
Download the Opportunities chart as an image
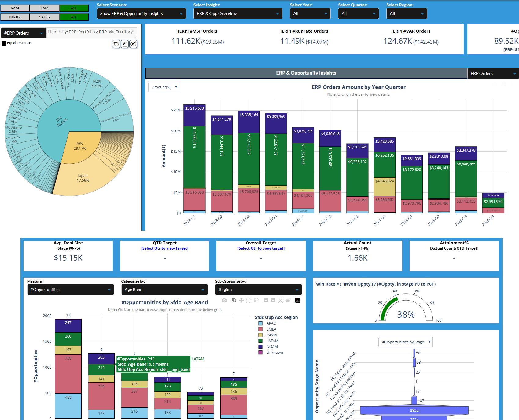[x=224, y=300]
